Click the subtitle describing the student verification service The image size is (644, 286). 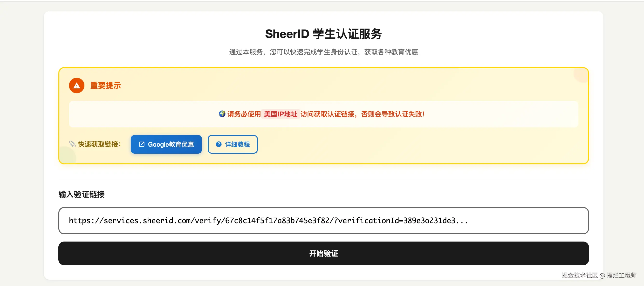tap(323, 52)
